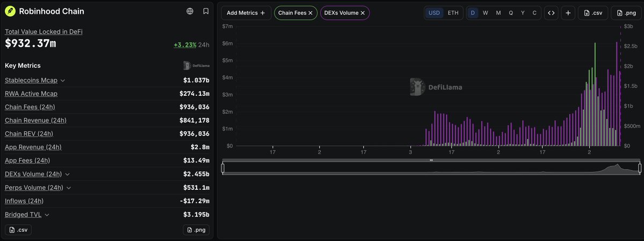Click the Key Metrics heading
The width and height of the screenshot is (644, 241).
pos(23,66)
